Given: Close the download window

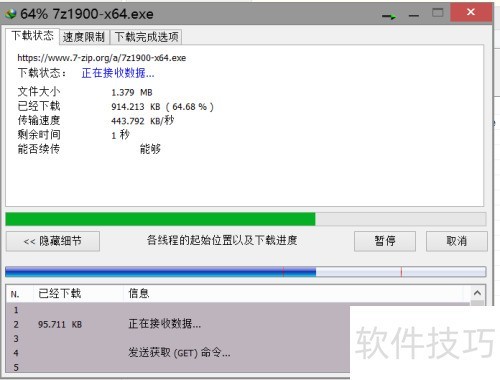Looking at the screenshot, I should coord(471,12).
